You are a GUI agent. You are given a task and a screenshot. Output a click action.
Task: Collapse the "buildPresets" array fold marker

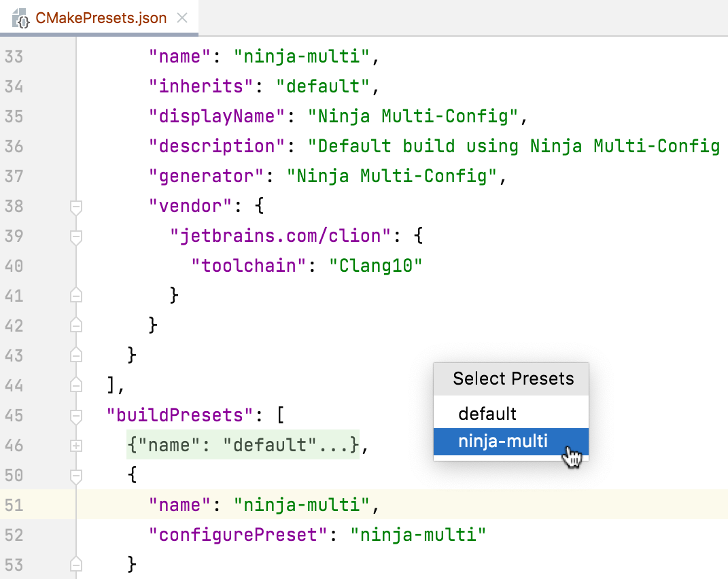click(x=75, y=415)
